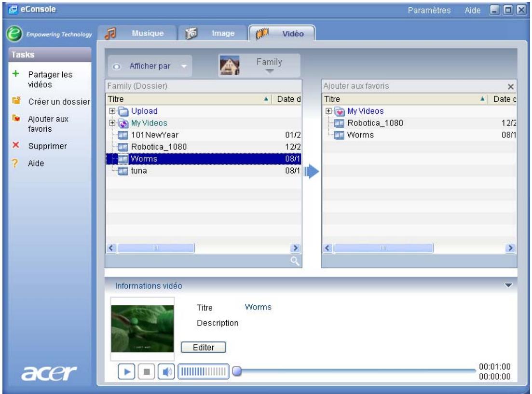This screenshot has width=532, height=394.
Task: Select My Videos in Family list
Action: point(204,123)
